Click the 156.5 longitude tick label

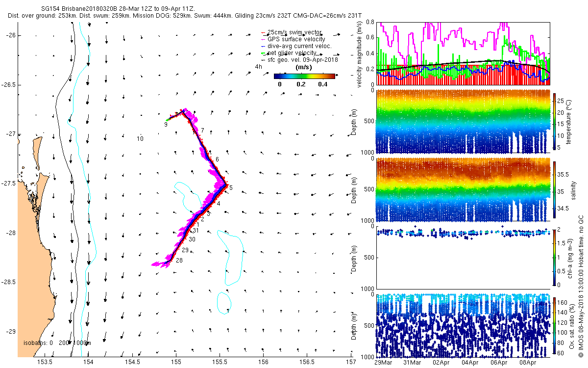pyautogui.click(x=307, y=362)
